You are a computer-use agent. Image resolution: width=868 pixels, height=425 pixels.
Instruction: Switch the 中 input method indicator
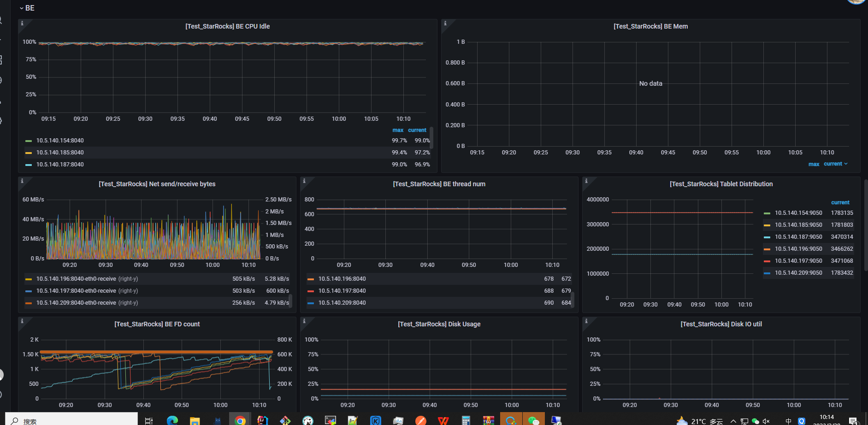(x=788, y=421)
